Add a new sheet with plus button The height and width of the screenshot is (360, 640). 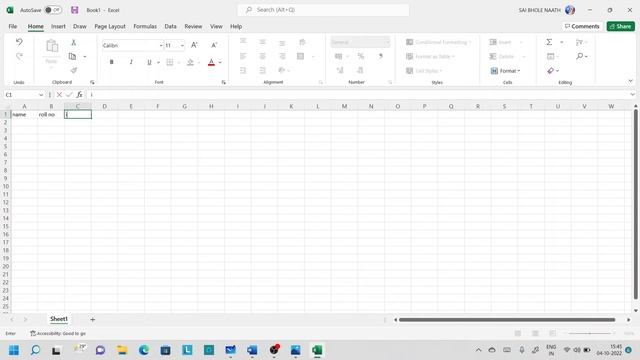tap(93, 320)
